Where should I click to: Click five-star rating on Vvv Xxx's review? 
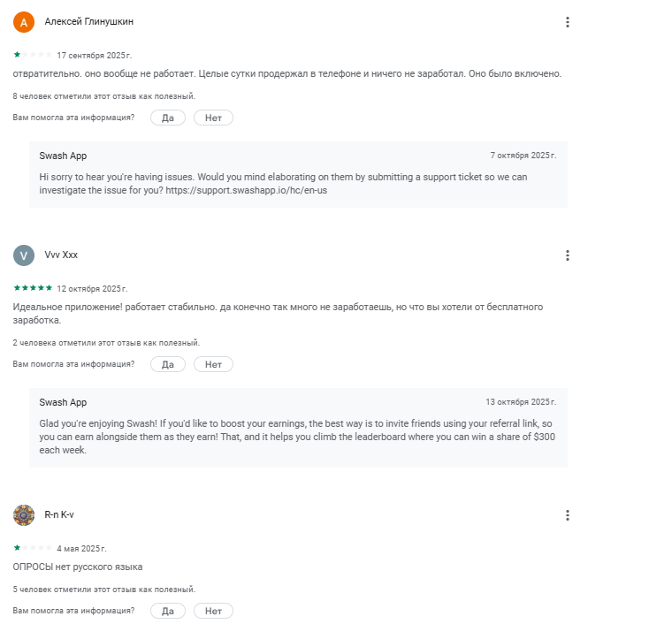[33, 288]
